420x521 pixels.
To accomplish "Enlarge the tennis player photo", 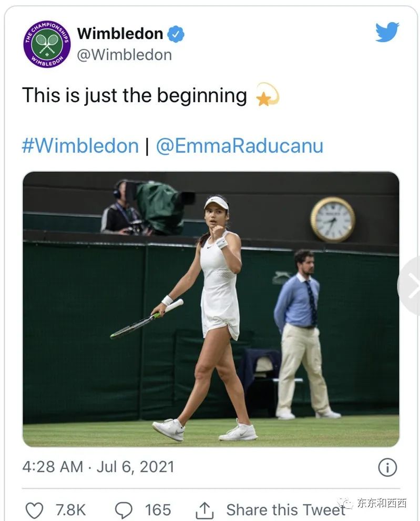I will tap(210, 309).
